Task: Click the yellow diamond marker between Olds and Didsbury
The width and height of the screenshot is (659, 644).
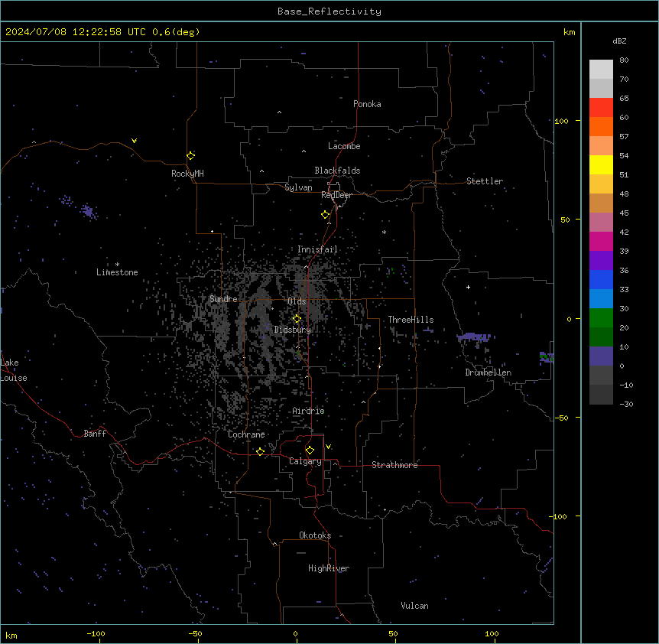Action: 297,319
